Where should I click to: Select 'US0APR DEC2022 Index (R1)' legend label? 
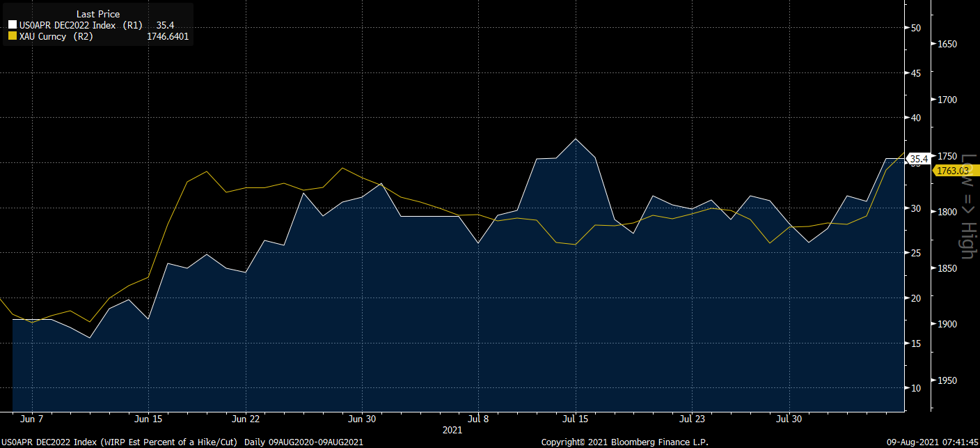click(81, 25)
